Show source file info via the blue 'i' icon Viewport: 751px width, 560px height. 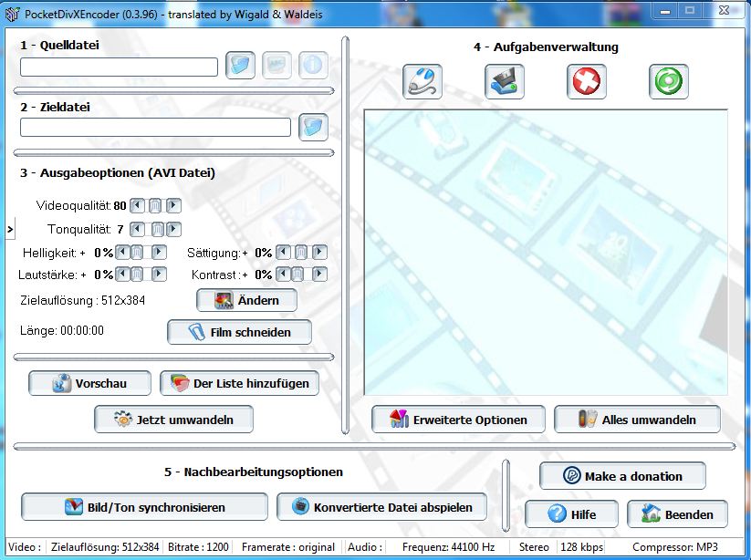click(x=313, y=65)
